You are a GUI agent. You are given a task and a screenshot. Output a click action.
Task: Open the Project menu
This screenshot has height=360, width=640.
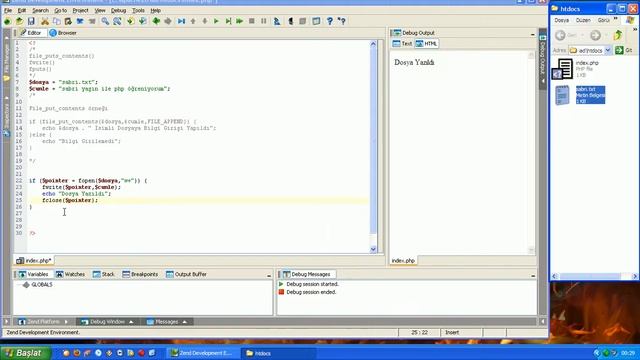click(80, 10)
